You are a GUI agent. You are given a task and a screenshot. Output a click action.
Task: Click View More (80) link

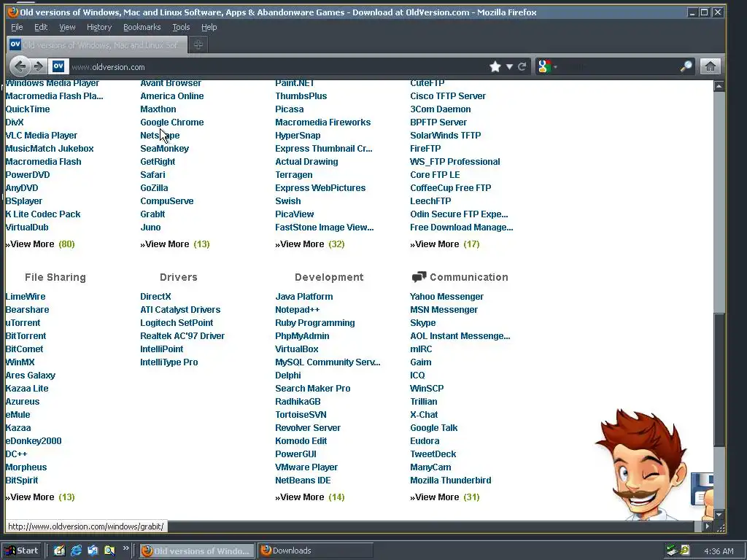click(40, 244)
